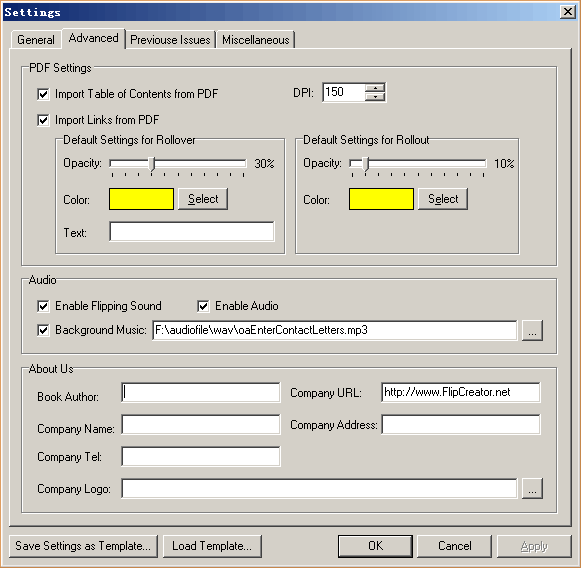Open the Previouse Issues tab

170,40
